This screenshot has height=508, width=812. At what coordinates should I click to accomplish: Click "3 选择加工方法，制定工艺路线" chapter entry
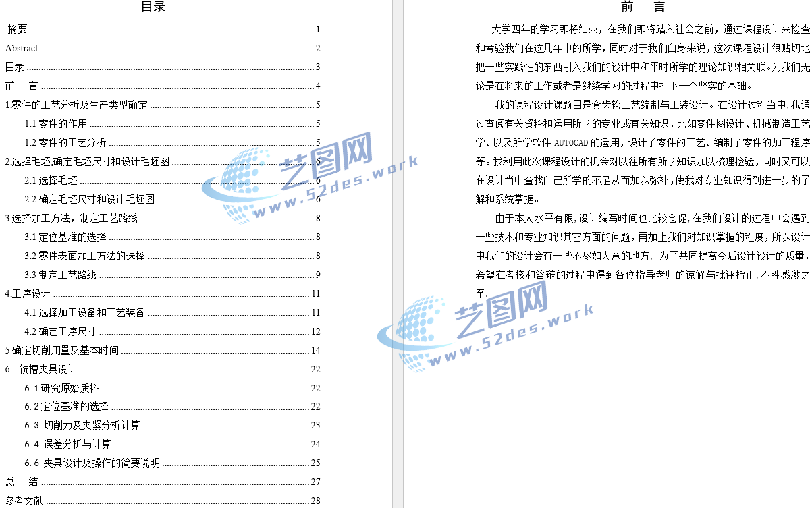(163, 219)
